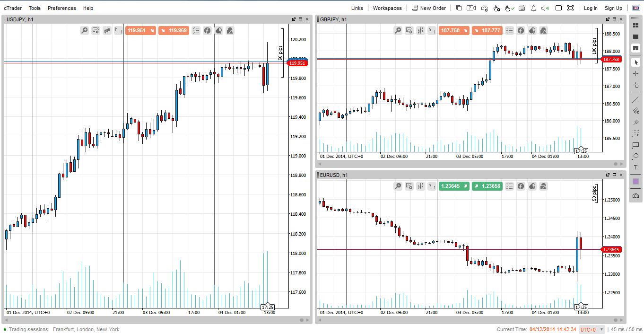Open chart settings on EURUSD chart toolbar
The image size is (644, 334).
tap(409, 186)
